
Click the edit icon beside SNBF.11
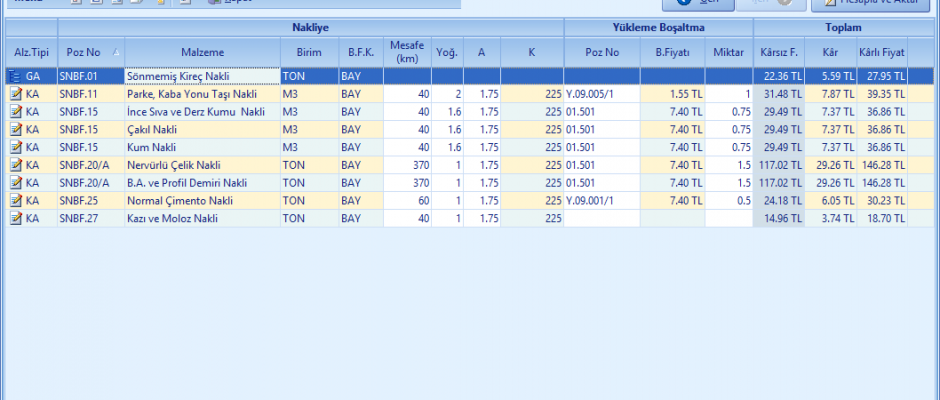point(15,94)
